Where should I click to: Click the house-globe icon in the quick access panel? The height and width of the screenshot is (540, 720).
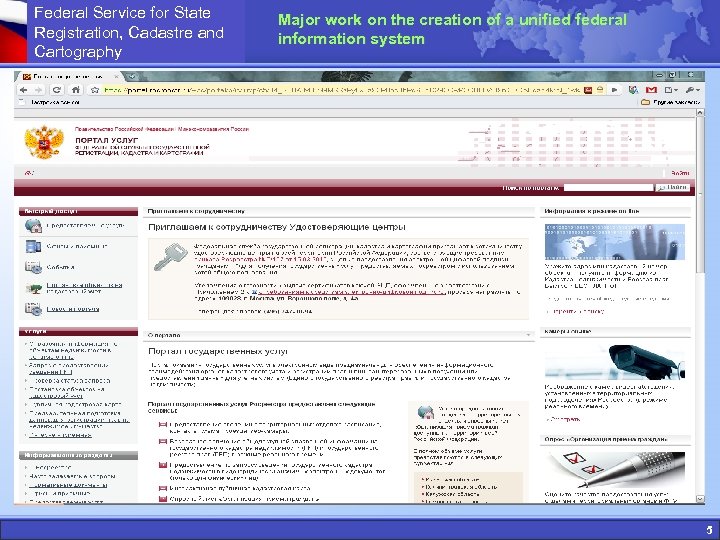pos(33,226)
